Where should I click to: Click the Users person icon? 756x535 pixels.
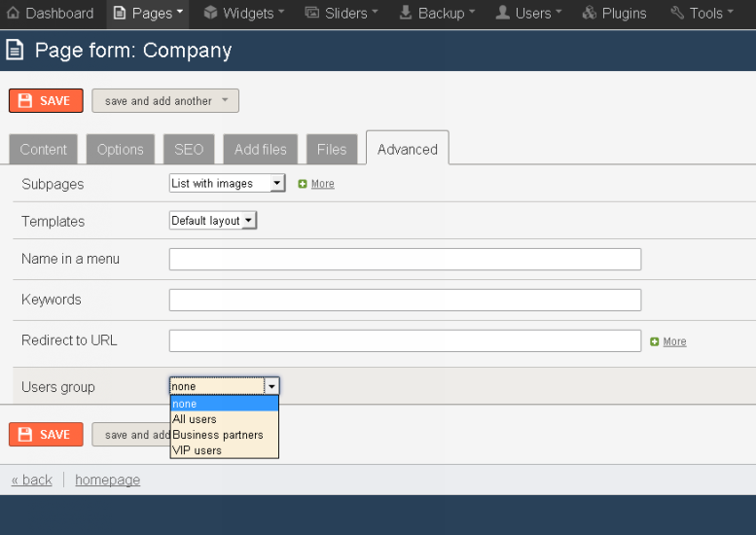502,13
